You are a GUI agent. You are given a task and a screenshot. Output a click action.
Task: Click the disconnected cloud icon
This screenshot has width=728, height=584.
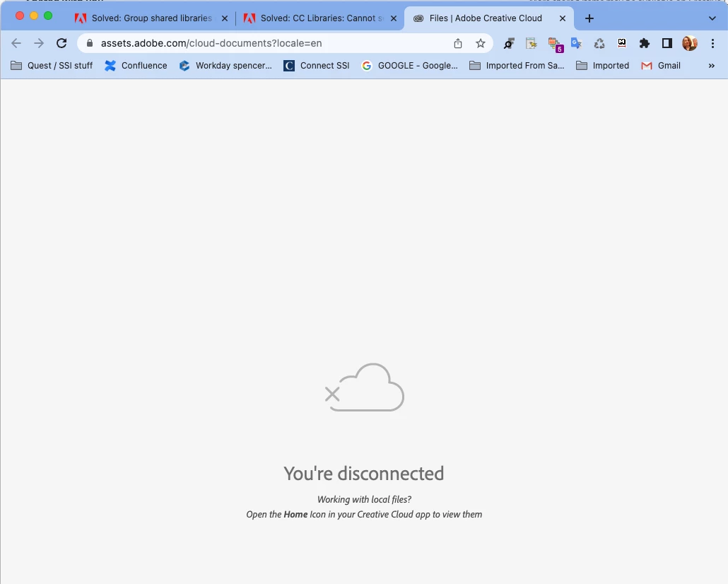click(365, 387)
